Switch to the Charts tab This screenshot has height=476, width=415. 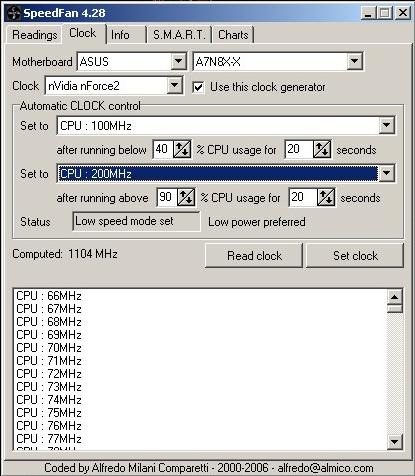[x=233, y=35]
